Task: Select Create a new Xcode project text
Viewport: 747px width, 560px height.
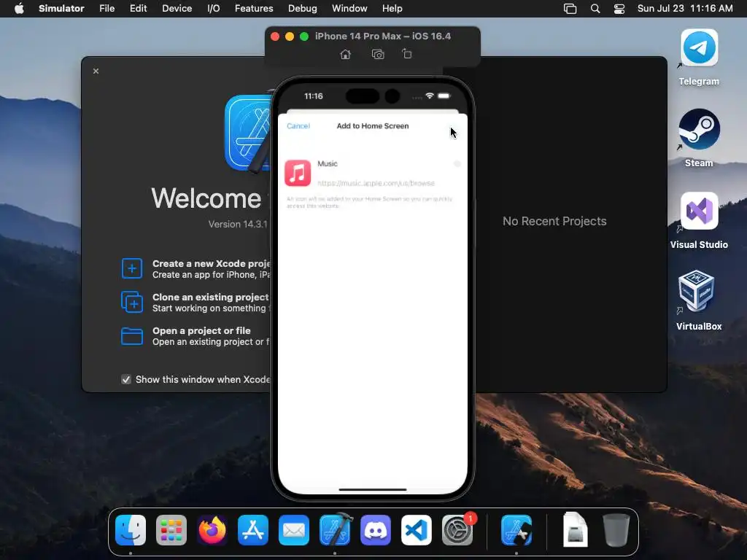Action: pyautogui.click(x=211, y=264)
